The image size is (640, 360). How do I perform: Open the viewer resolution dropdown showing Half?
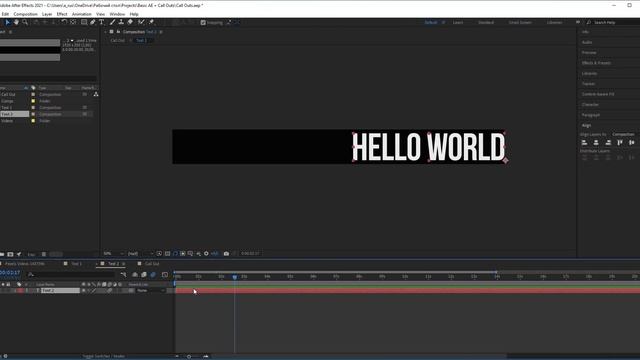coord(141,253)
